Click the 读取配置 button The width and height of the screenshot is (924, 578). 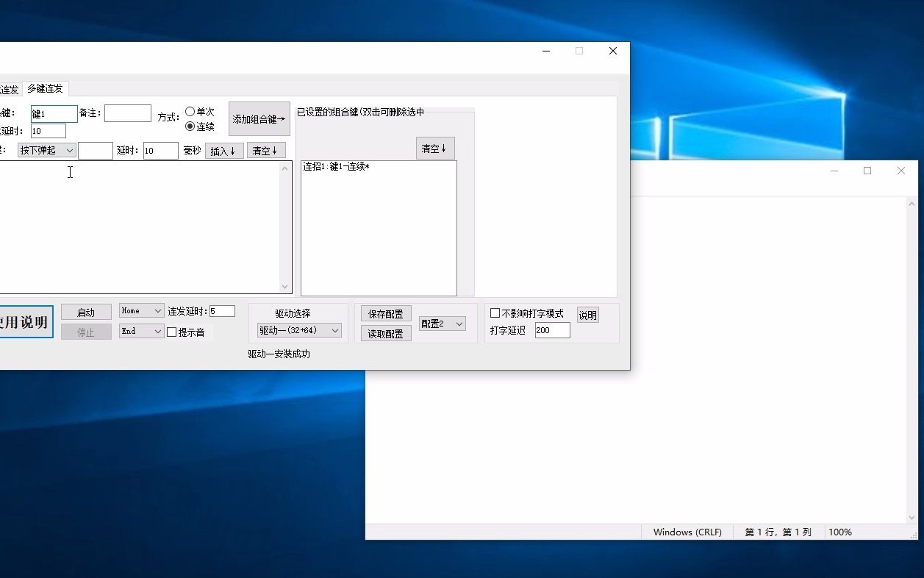click(x=385, y=333)
